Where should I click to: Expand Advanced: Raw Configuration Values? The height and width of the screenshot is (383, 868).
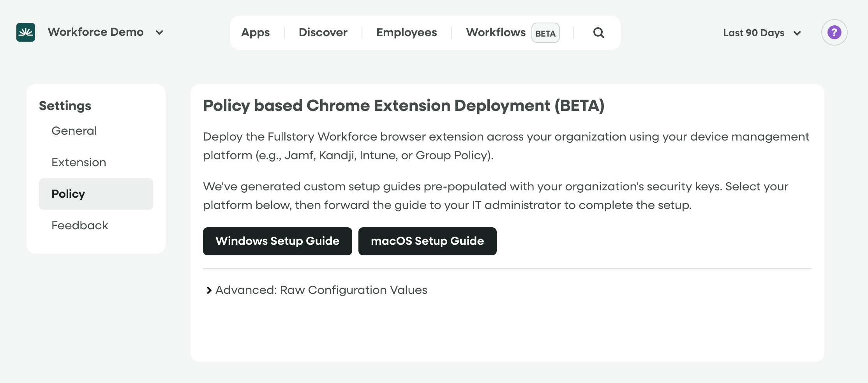pos(321,290)
